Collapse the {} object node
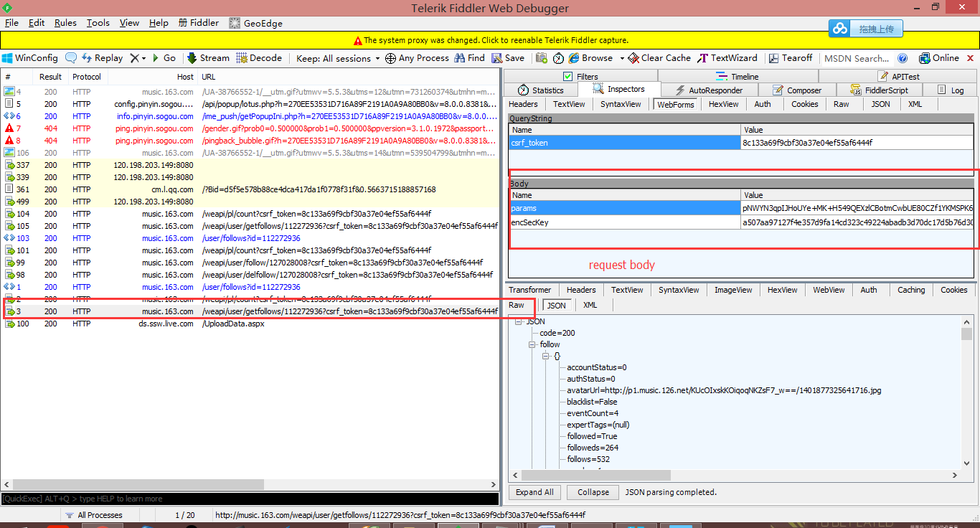 pyautogui.click(x=546, y=356)
